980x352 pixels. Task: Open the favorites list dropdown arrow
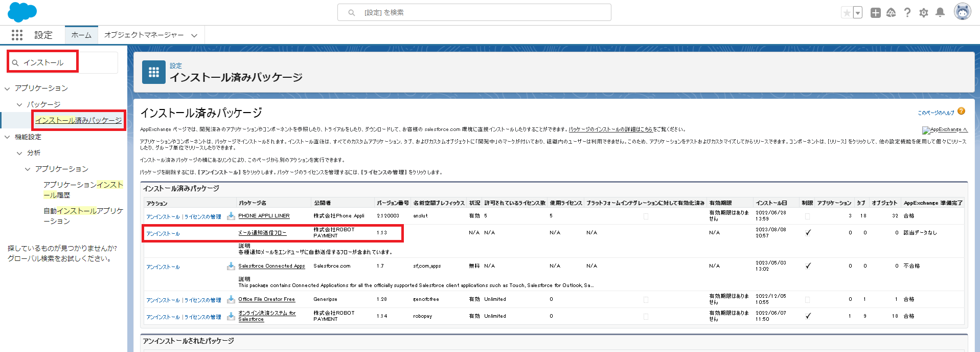pos(858,13)
